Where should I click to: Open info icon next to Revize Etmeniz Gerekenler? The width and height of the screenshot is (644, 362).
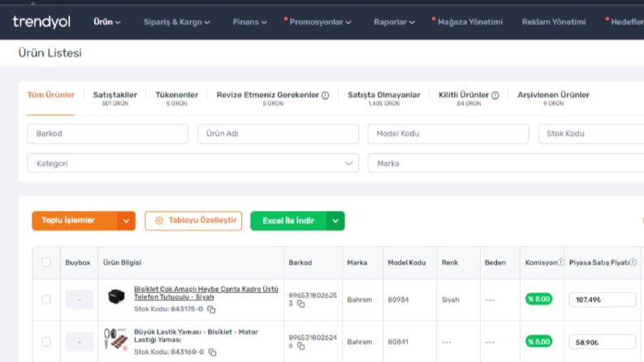pos(326,95)
